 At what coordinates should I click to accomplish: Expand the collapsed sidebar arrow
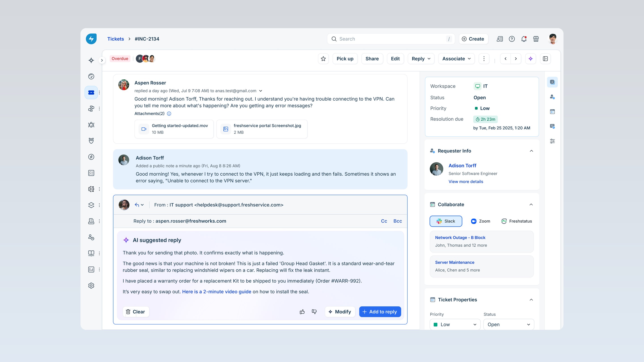tap(102, 60)
